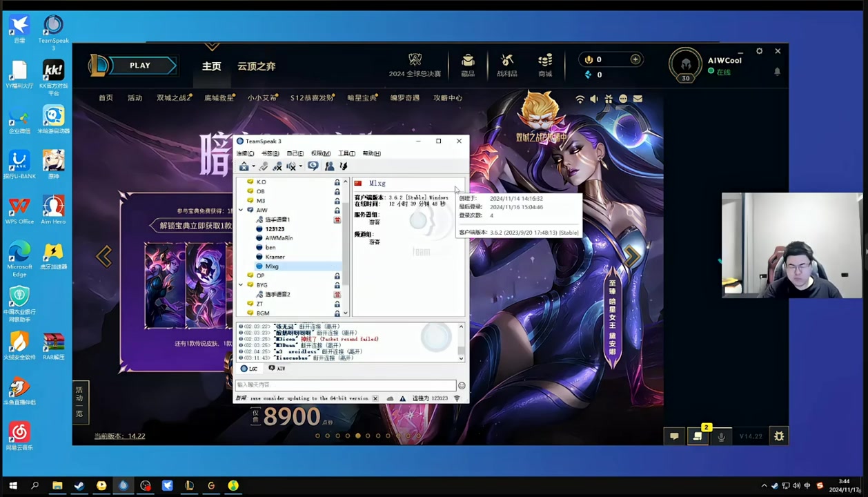The height and width of the screenshot is (497, 868).
Task: Click connection signal icon in TeamSpeak status bar
Action: pyautogui.click(x=457, y=398)
